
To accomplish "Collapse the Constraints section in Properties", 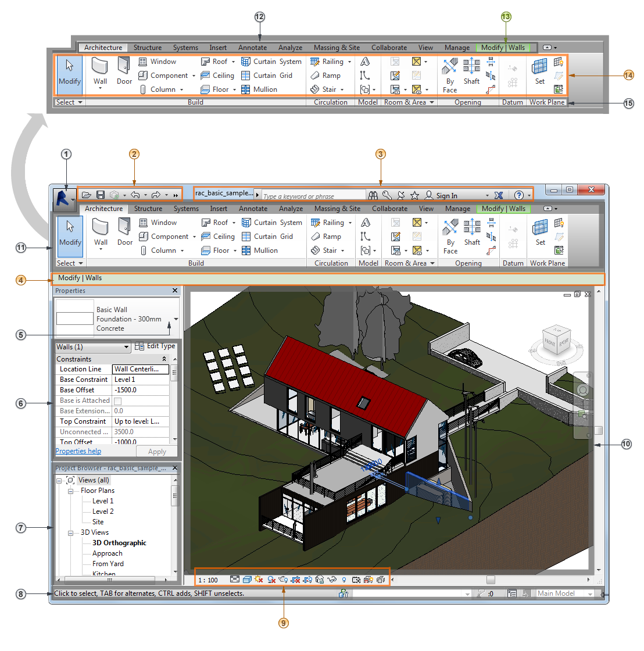I will point(164,359).
